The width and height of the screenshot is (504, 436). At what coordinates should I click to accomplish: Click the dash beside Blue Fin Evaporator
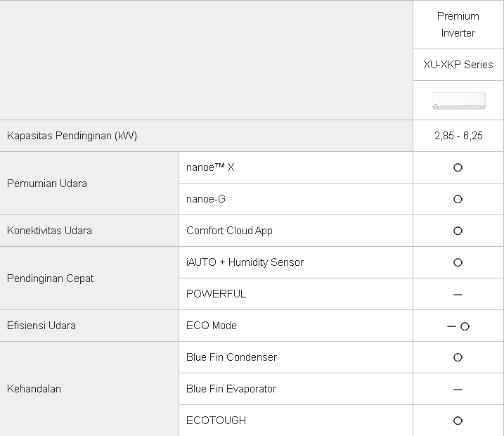[458, 390]
